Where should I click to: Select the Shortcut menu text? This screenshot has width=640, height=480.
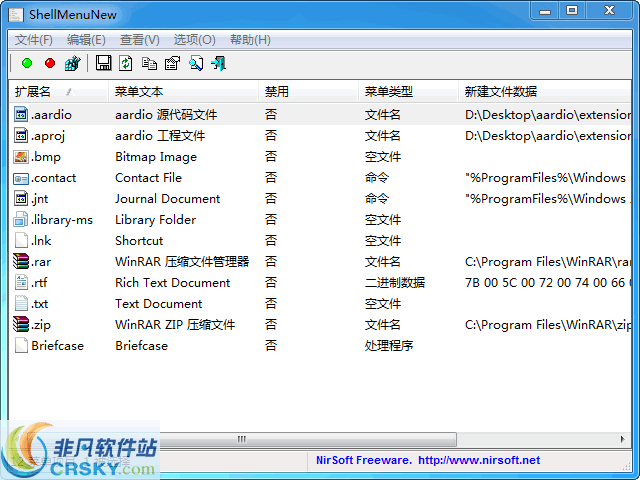click(x=139, y=241)
